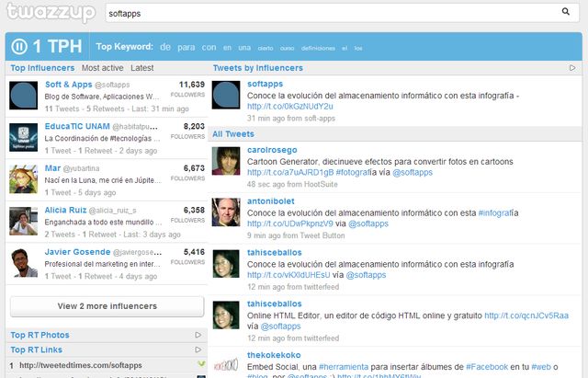Open thekokekoko username link
This screenshot has width=588, height=378.
[274, 355]
